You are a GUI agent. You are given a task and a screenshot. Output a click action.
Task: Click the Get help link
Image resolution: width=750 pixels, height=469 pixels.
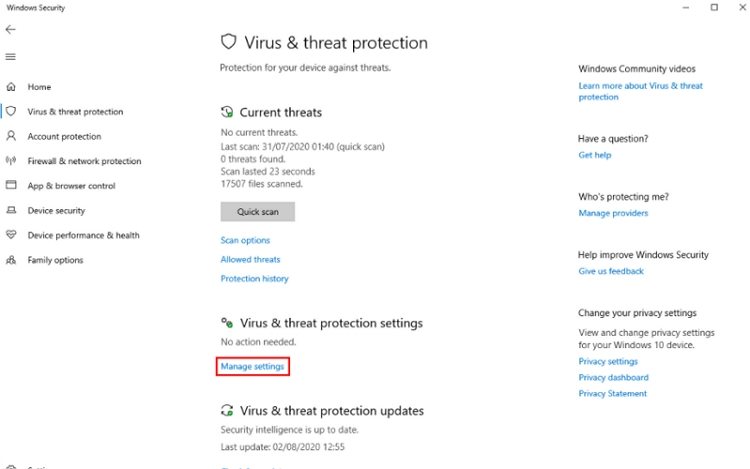(x=594, y=155)
